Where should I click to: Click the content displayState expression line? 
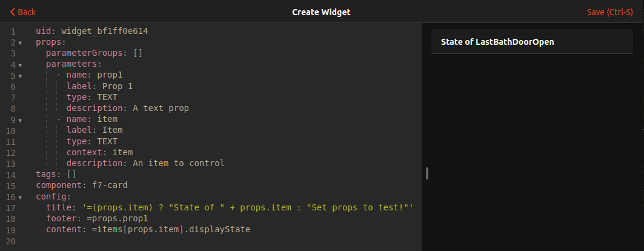(148, 230)
